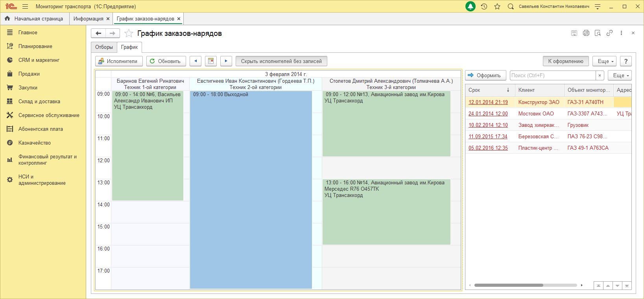
Task: Open the Начальная страница tab
Action: point(35,19)
